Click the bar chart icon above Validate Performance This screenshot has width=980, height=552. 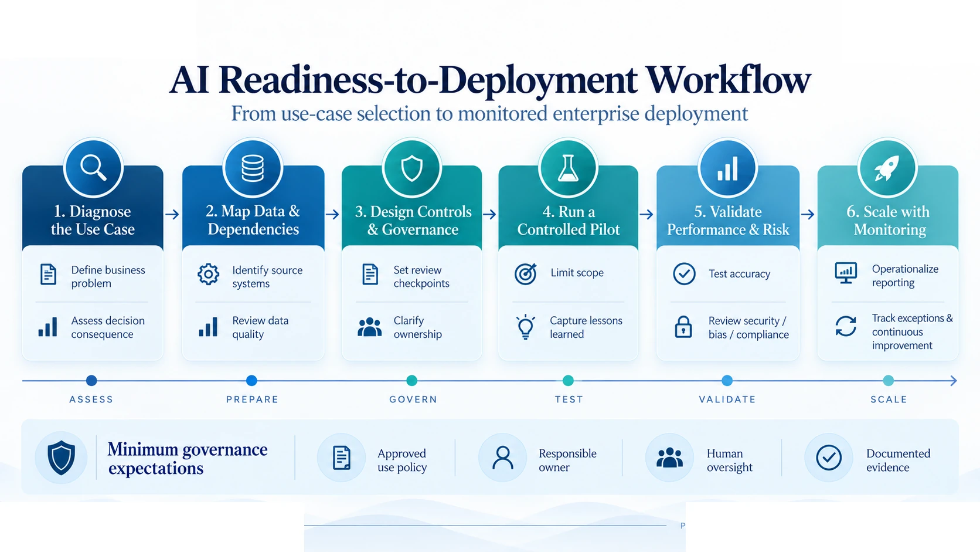[727, 169]
